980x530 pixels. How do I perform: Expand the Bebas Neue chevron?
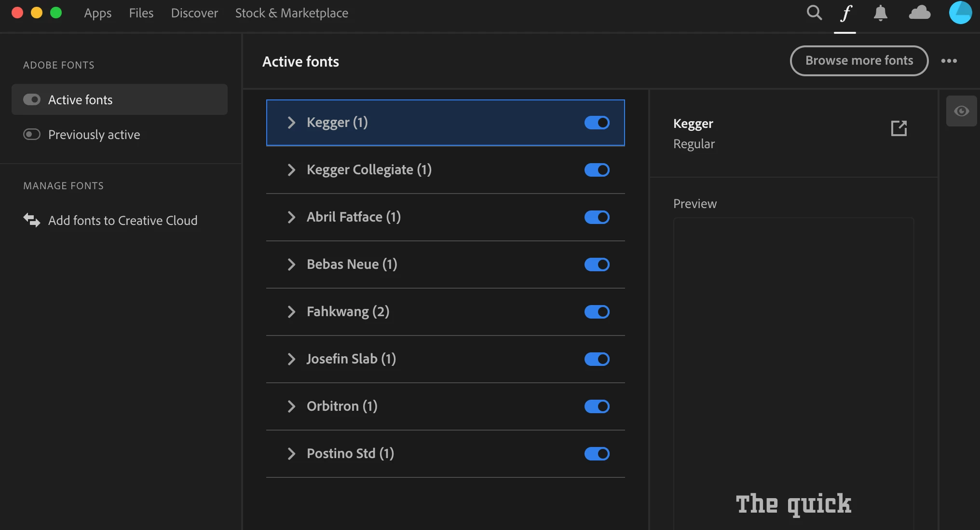(x=291, y=265)
